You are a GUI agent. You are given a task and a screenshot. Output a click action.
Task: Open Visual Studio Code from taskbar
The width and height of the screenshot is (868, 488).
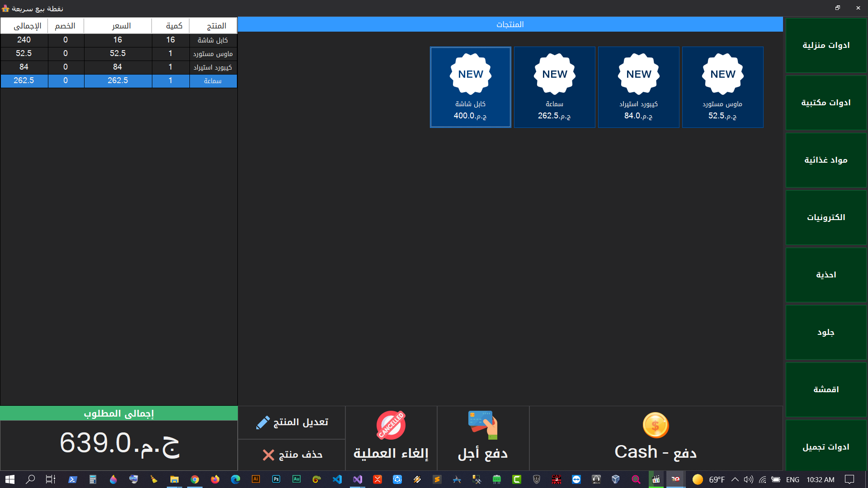coord(337,479)
